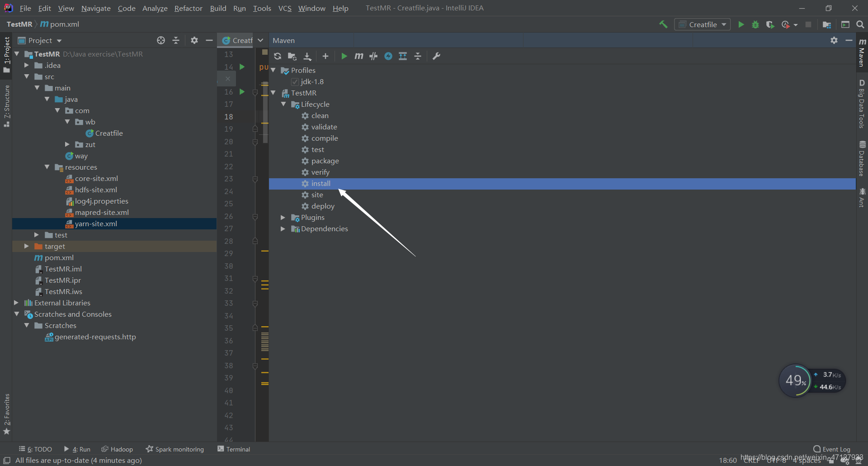Open Project panel gear options
Image resolution: width=868 pixels, height=466 pixels.
click(194, 40)
